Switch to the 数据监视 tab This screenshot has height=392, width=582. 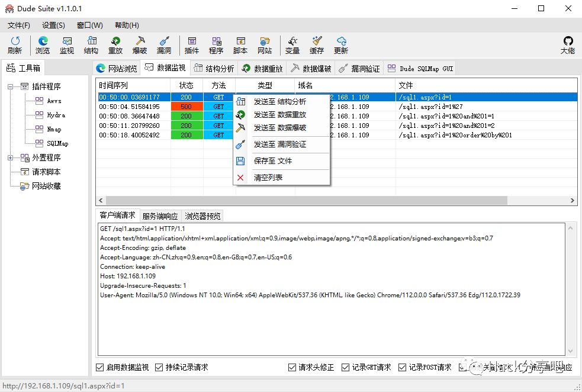point(165,68)
